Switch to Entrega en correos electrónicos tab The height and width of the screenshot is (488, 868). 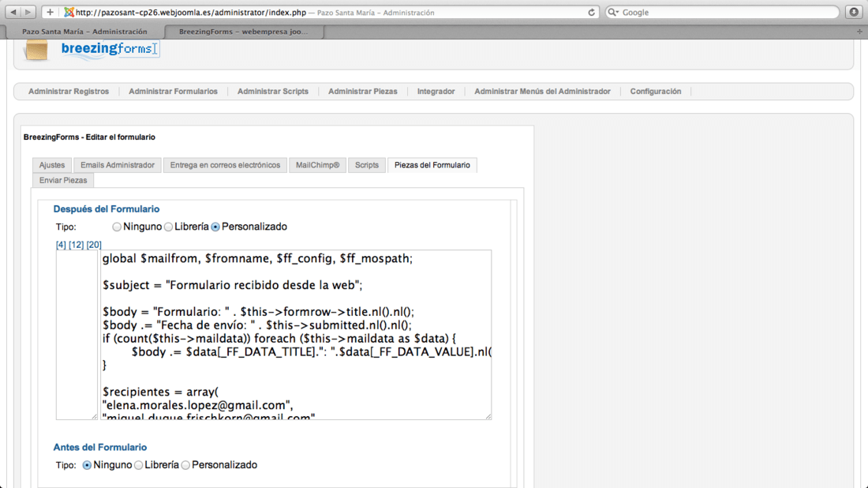point(225,165)
